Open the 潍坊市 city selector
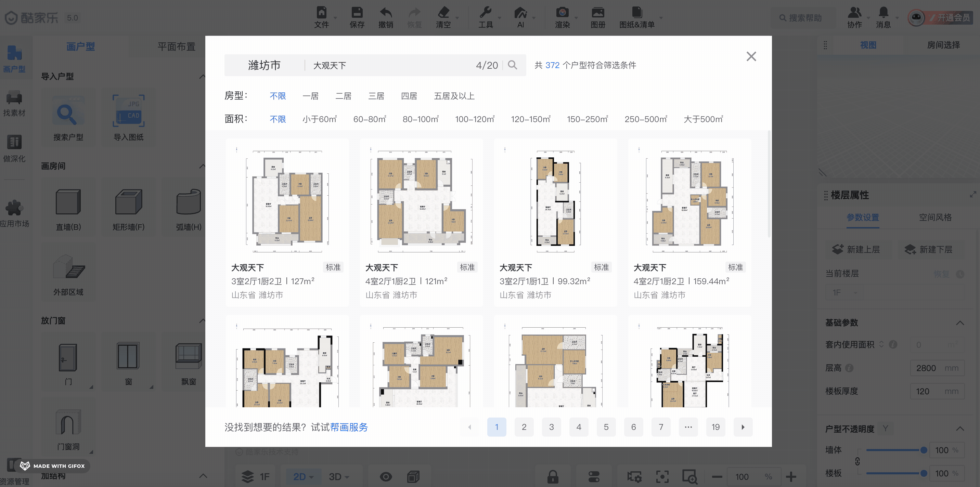The height and width of the screenshot is (487, 980). coord(265,65)
